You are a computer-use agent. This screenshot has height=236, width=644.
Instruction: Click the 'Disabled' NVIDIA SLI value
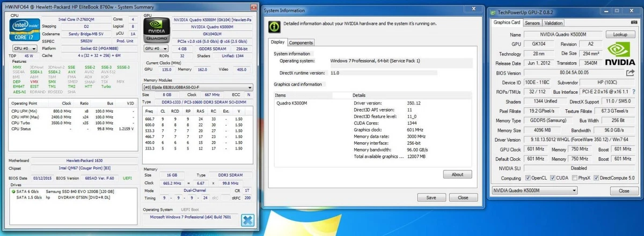coord(579,168)
